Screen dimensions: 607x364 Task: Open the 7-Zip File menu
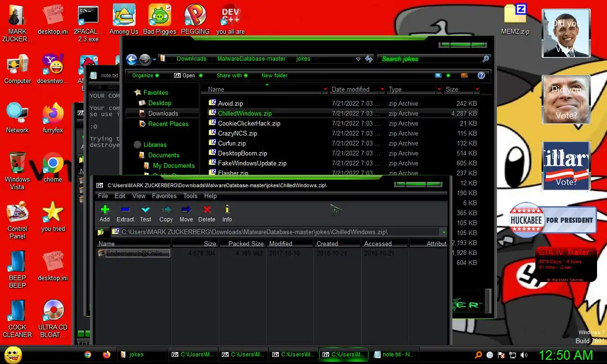(103, 196)
